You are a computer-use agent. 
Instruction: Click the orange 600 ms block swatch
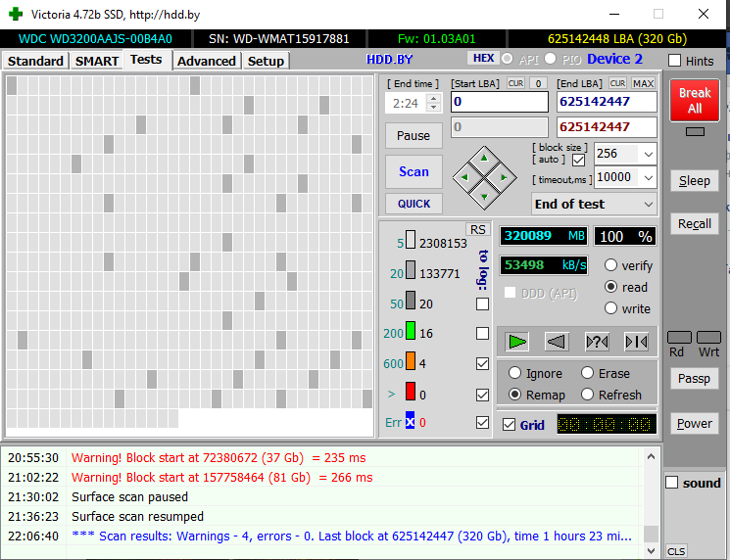click(411, 361)
